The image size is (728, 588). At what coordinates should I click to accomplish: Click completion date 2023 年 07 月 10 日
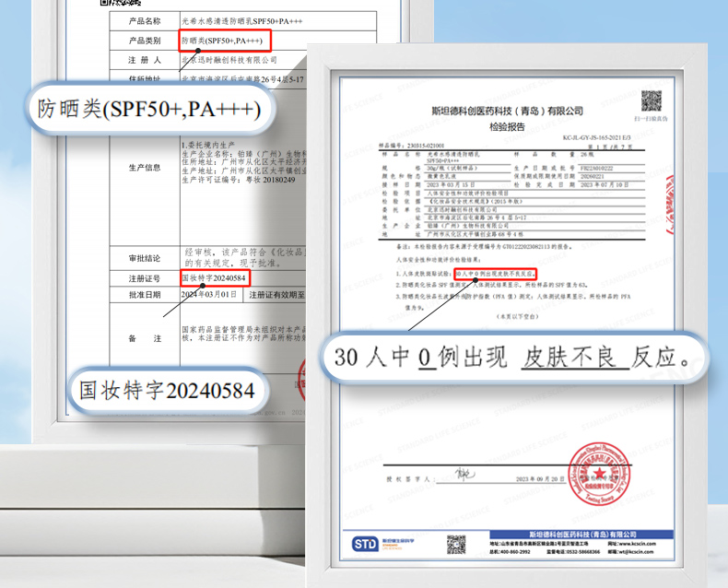coord(604,185)
